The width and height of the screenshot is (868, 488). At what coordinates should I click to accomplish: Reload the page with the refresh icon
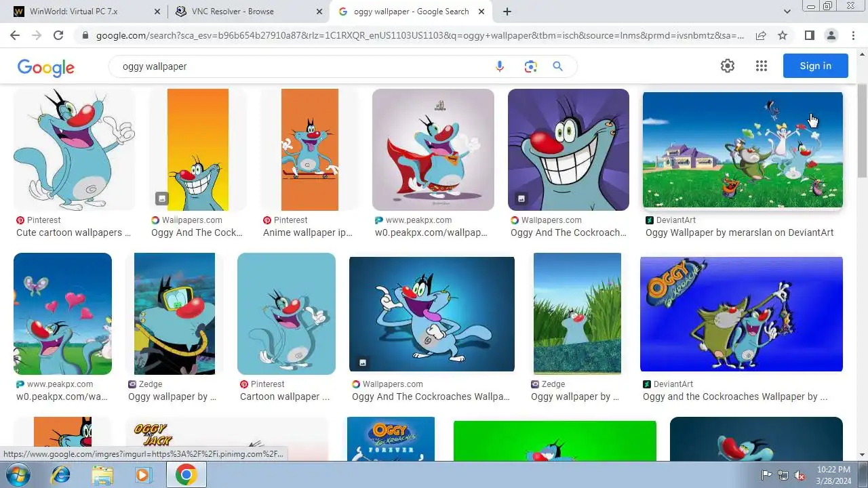pyautogui.click(x=58, y=35)
